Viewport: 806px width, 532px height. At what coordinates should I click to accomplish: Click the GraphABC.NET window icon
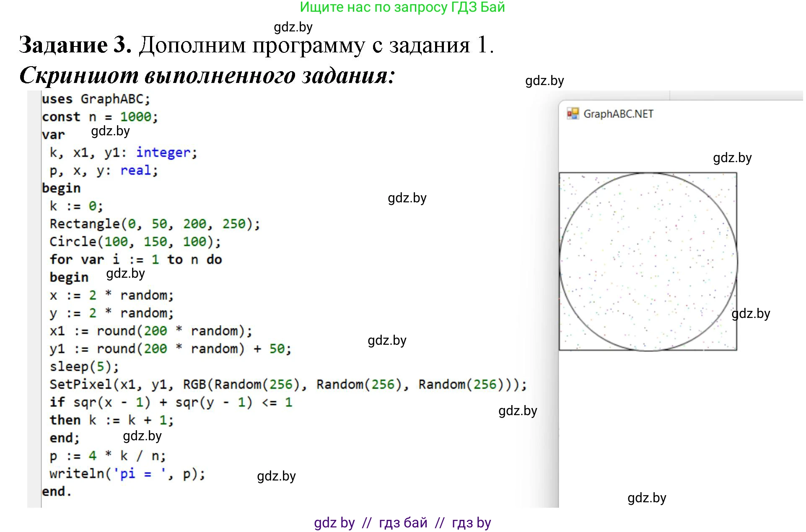(573, 114)
